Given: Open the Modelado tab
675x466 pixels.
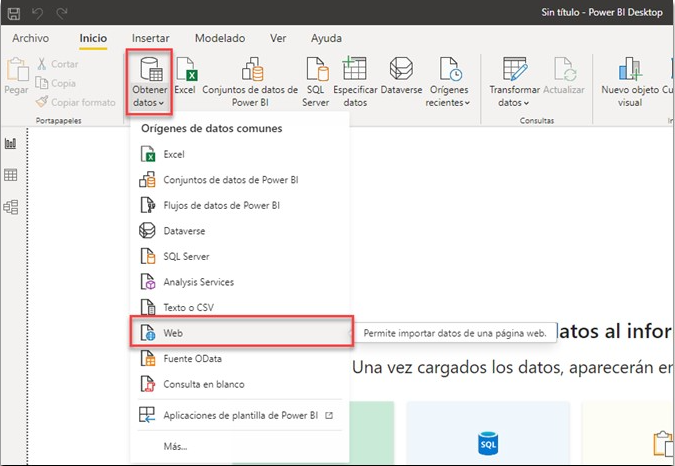Looking at the screenshot, I should click(220, 38).
